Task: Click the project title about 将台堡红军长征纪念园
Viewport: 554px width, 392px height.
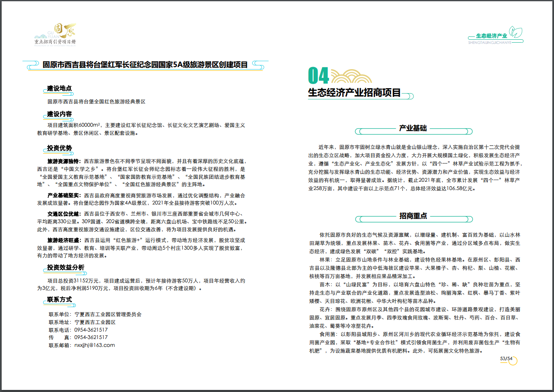Action: 145,65
